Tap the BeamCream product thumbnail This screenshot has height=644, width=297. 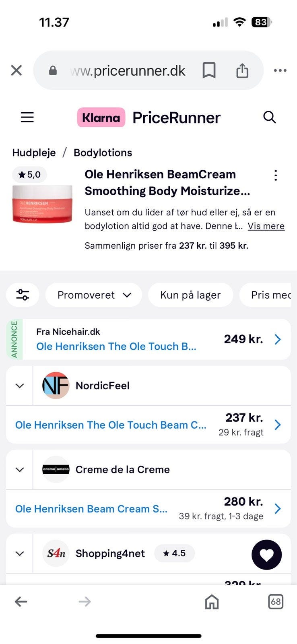coord(42,203)
